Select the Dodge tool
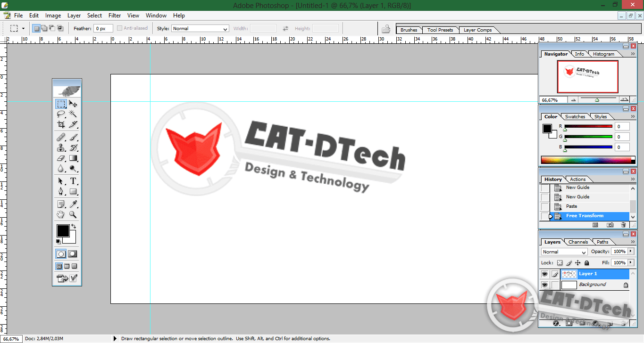Image resolution: width=644 pixels, height=343 pixels. coord(73,168)
